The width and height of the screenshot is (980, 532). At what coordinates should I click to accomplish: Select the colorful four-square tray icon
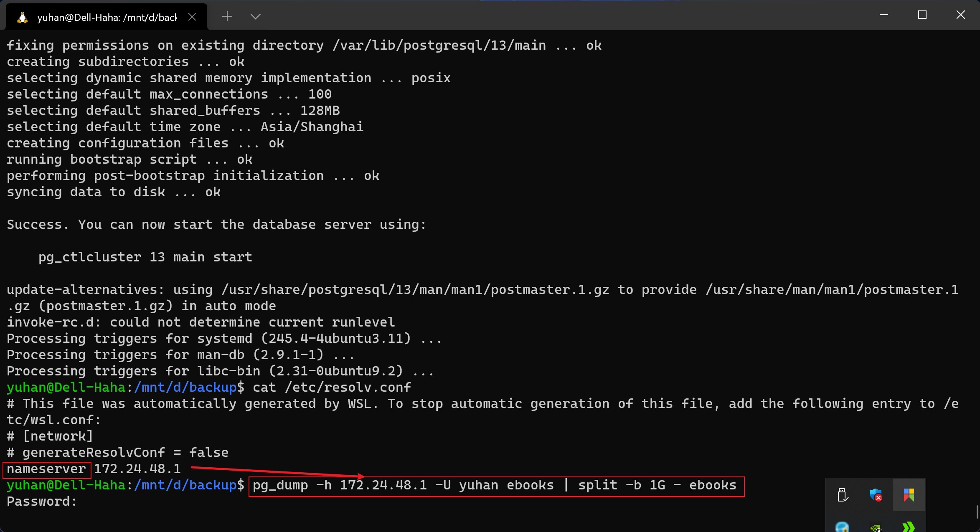[909, 495]
